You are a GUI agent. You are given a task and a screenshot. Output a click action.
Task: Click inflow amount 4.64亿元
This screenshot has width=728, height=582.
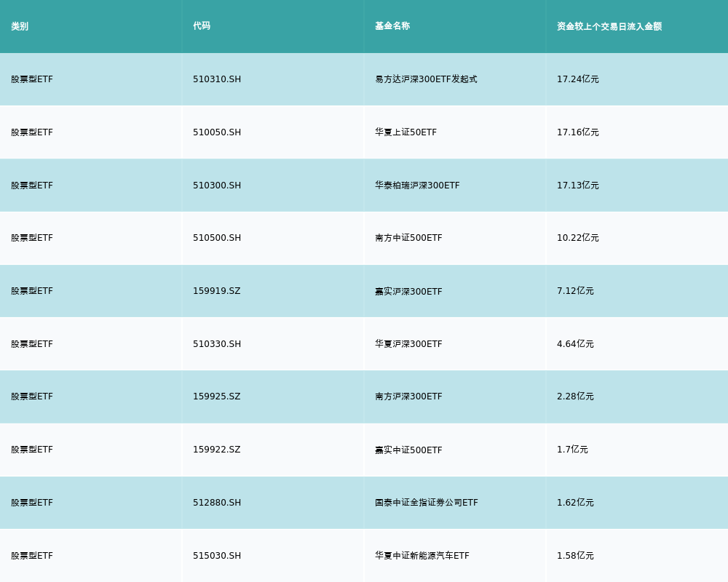click(575, 344)
